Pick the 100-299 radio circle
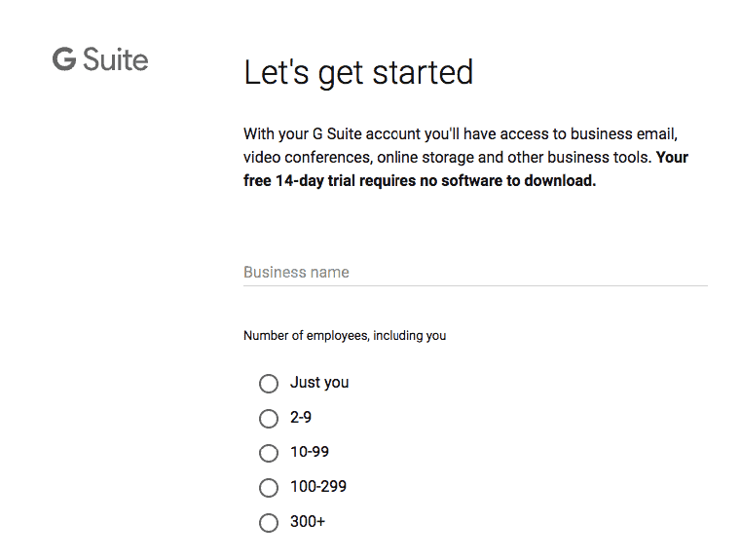Screen dimensions: 741x560 (269, 488)
